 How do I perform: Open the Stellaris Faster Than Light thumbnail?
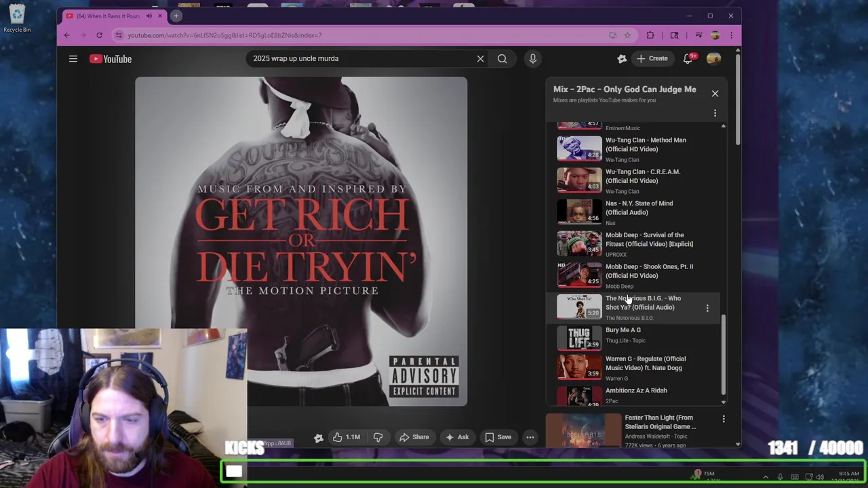tap(584, 430)
